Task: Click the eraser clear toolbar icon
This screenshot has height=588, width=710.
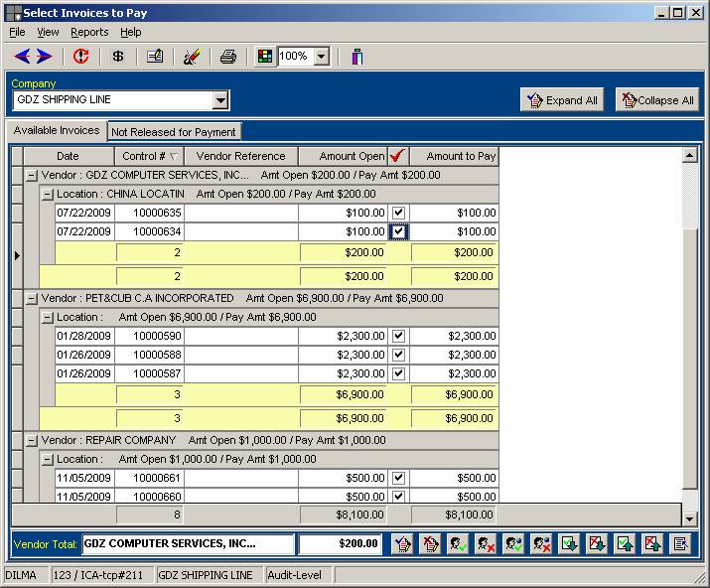Action: point(192,57)
